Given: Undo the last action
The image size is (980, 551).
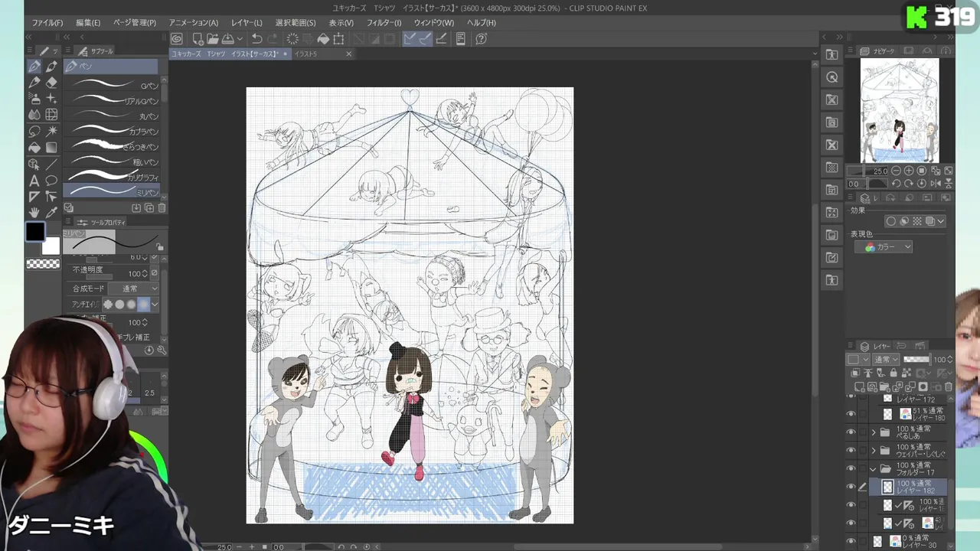Looking at the screenshot, I should pos(257,39).
